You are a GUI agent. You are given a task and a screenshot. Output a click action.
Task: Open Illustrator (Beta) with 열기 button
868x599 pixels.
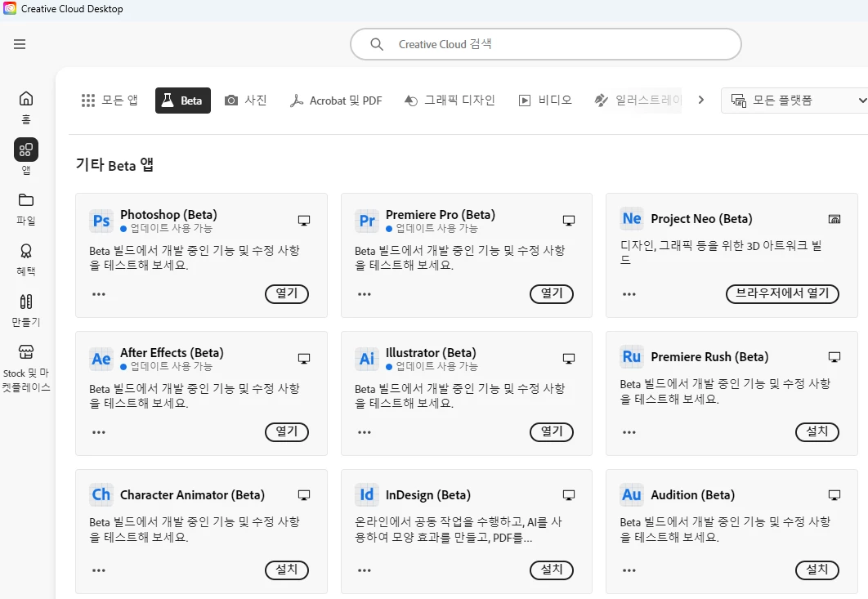pyautogui.click(x=552, y=431)
